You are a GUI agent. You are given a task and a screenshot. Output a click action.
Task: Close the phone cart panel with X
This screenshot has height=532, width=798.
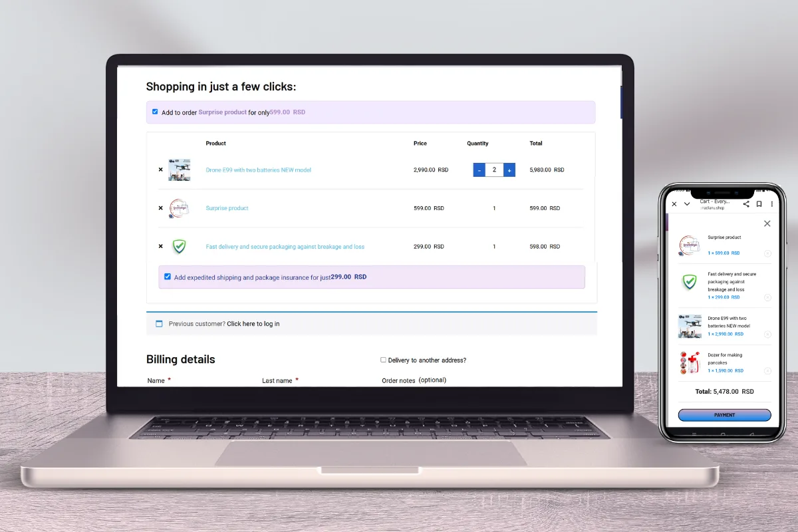coord(767,224)
